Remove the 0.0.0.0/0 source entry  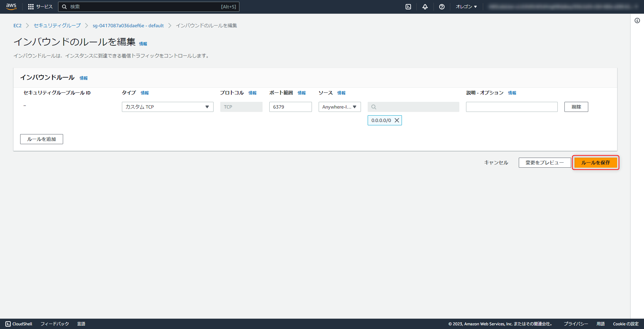click(x=397, y=120)
